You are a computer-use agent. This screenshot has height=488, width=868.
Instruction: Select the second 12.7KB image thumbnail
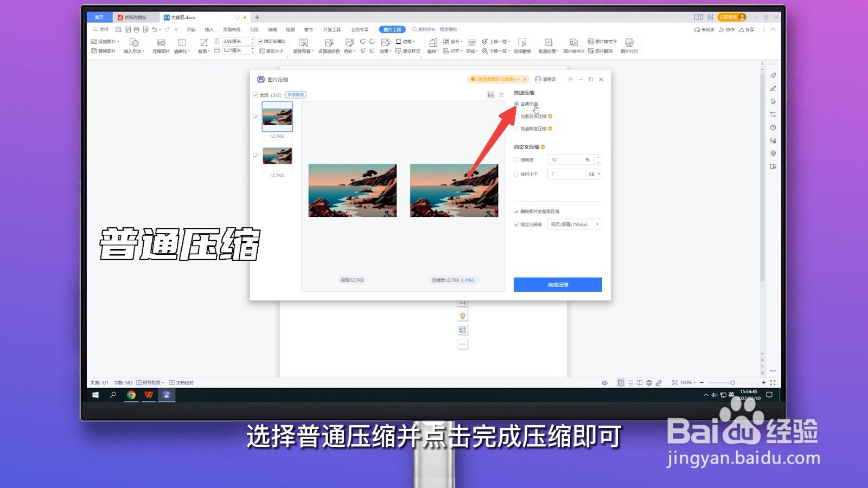[x=277, y=156]
